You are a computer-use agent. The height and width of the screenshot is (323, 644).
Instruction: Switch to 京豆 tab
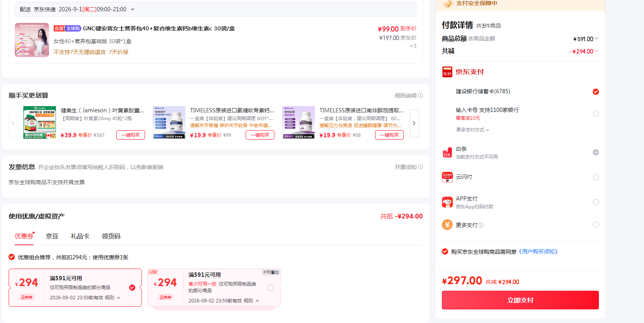pyautogui.click(x=52, y=236)
